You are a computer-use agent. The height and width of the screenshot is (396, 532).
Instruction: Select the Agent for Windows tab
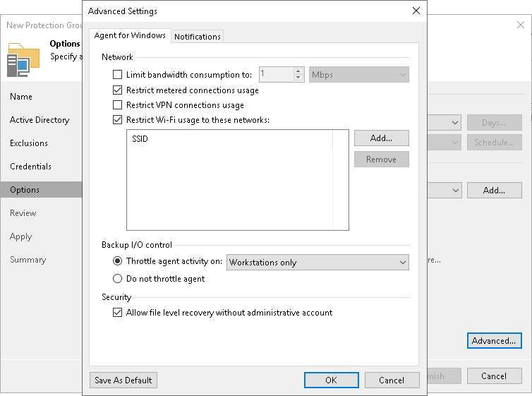pos(130,35)
